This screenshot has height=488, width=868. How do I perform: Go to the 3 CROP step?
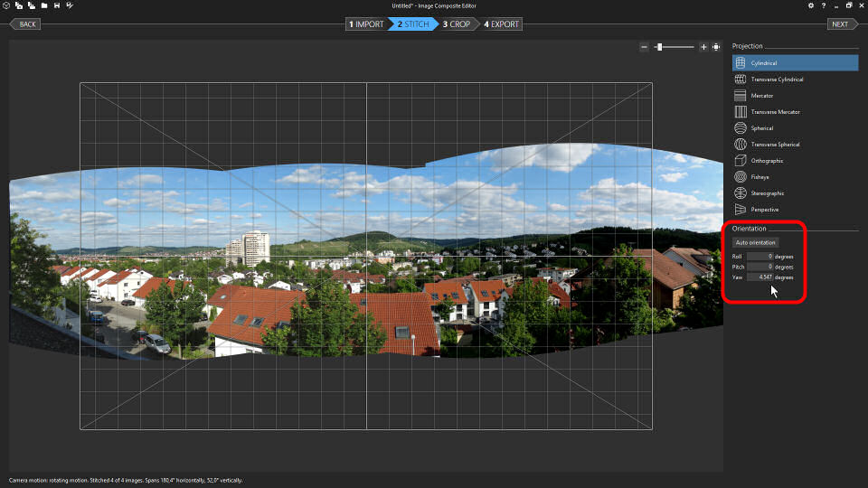coord(457,24)
